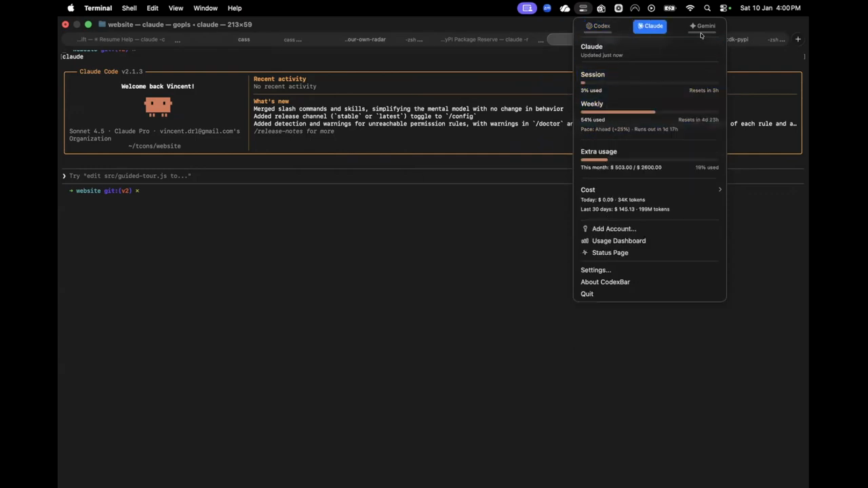Click the play circle menu bar icon
Screen dimensions: 868x488
(x=652, y=8)
